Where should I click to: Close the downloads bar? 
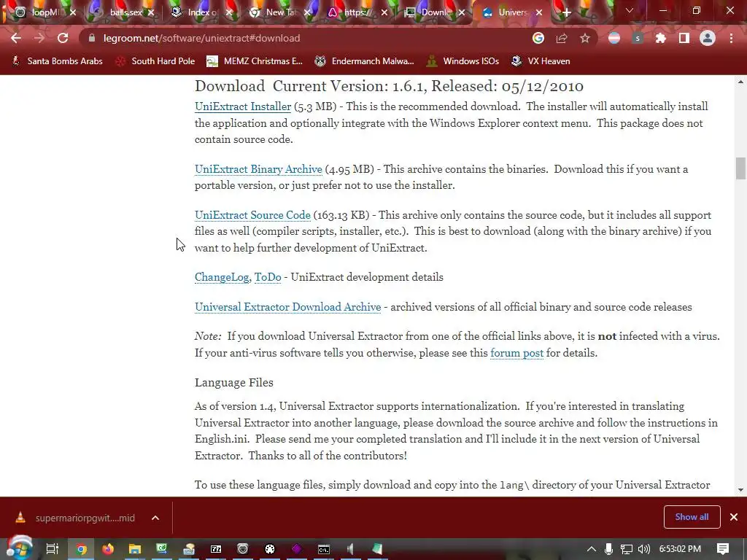point(734,517)
